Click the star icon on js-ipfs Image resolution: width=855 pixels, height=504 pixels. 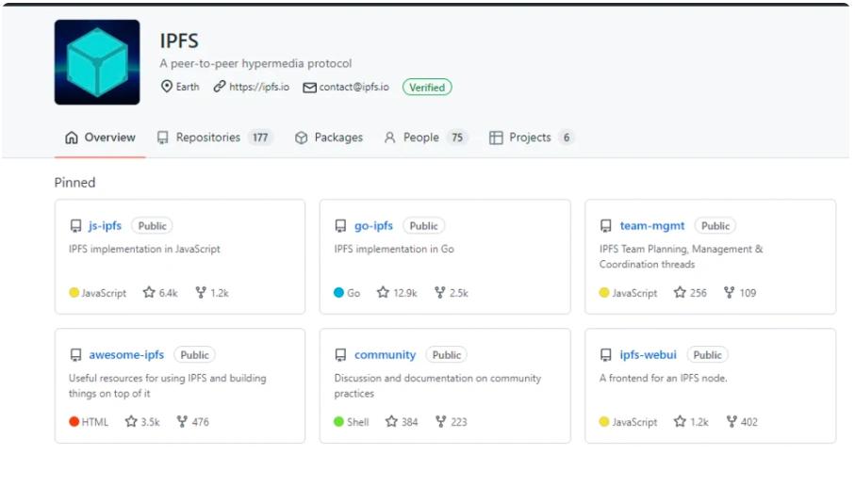tap(149, 293)
